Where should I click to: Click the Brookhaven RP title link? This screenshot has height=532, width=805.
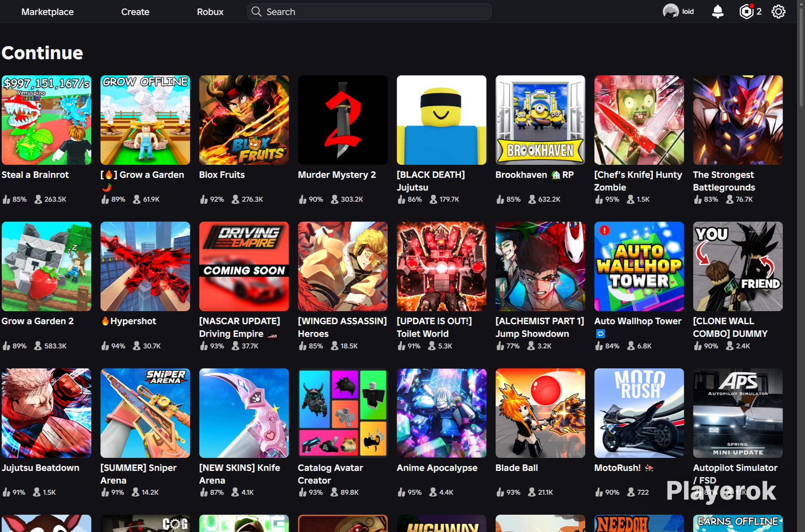pos(535,174)
